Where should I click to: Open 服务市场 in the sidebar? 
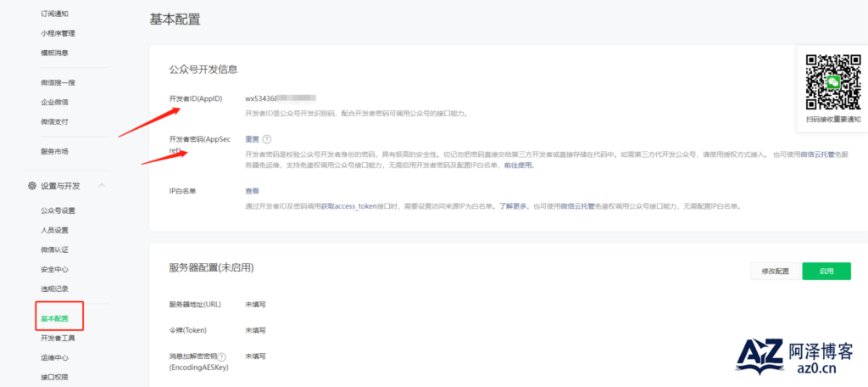[54, 151]
